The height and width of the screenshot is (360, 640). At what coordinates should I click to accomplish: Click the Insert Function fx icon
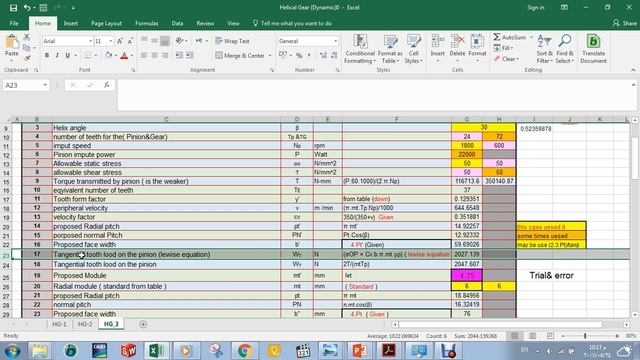pos(107,85)
